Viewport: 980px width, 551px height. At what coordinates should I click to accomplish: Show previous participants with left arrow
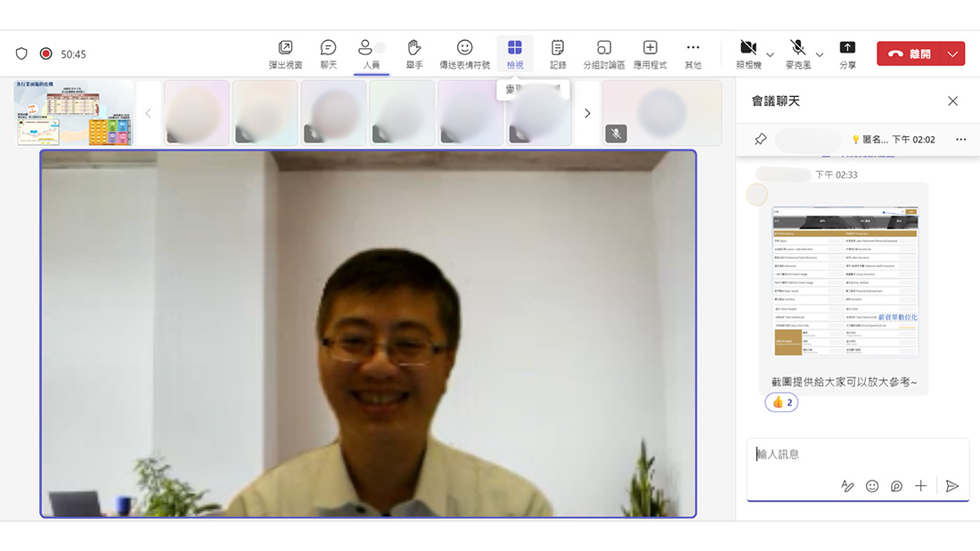(148, 113)
